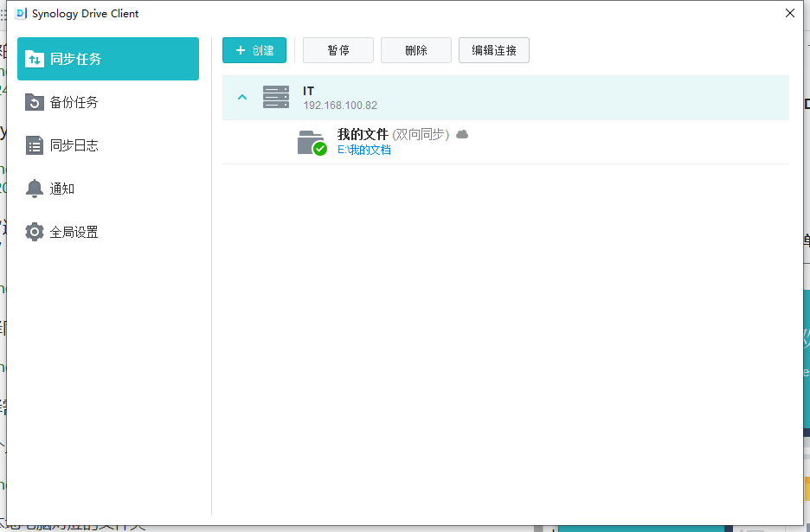Close the Synology Drive Client window
The height and width of the screenshot is (532, 810).
[790, 13]
